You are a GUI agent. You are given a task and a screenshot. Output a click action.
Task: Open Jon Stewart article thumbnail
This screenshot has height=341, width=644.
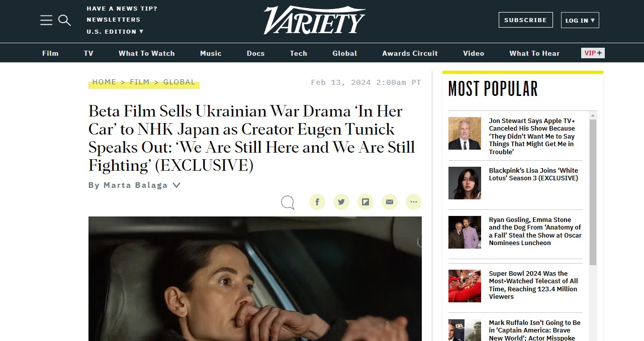click(x=465, y=134)
